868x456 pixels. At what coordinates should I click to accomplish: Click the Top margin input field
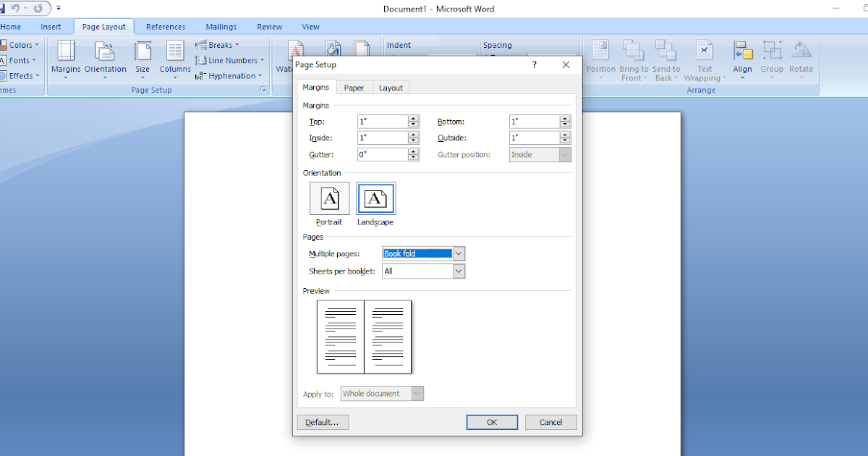tap(383, 121)
